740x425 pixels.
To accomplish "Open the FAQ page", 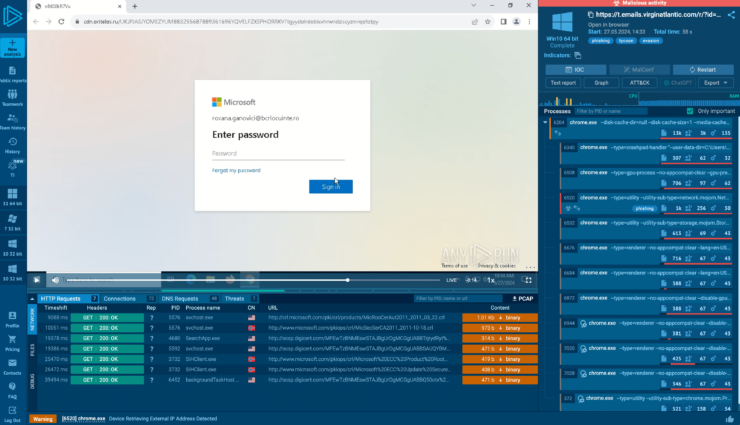I will click(x=12, y=390).
